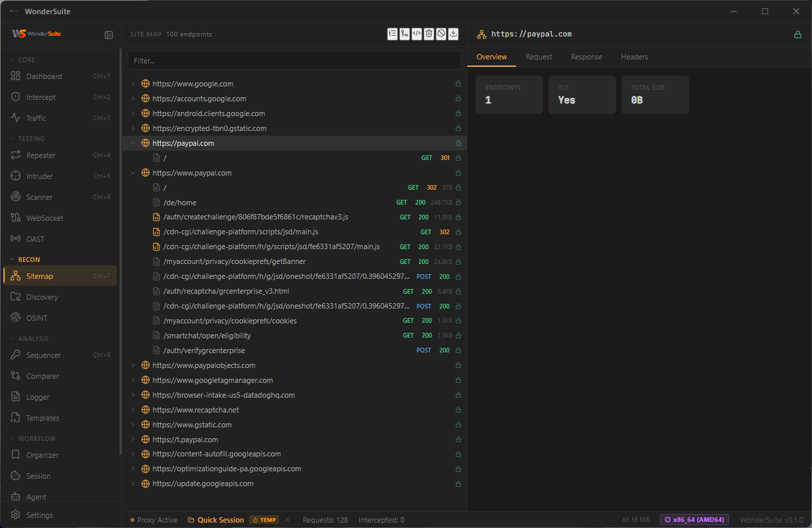Screen dimensions: 812x528
Task: Open the Logger tool
Action: 60,397
